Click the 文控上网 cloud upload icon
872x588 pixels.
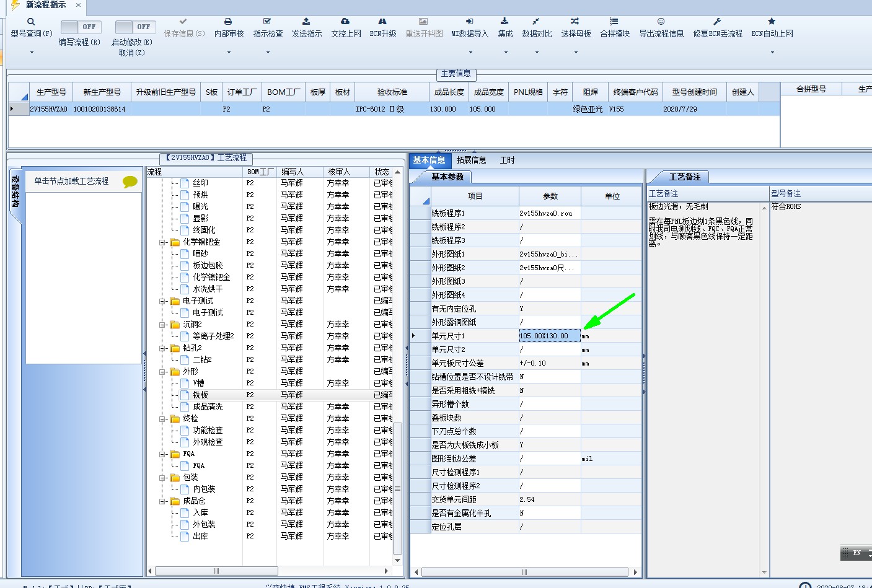(345, 21)
